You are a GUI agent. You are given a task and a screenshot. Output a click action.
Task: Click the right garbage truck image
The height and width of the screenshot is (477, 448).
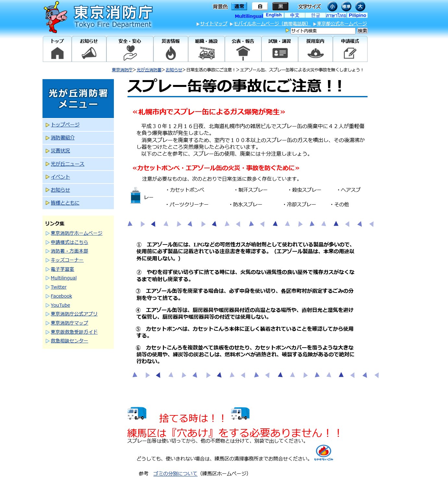[240, 413]
